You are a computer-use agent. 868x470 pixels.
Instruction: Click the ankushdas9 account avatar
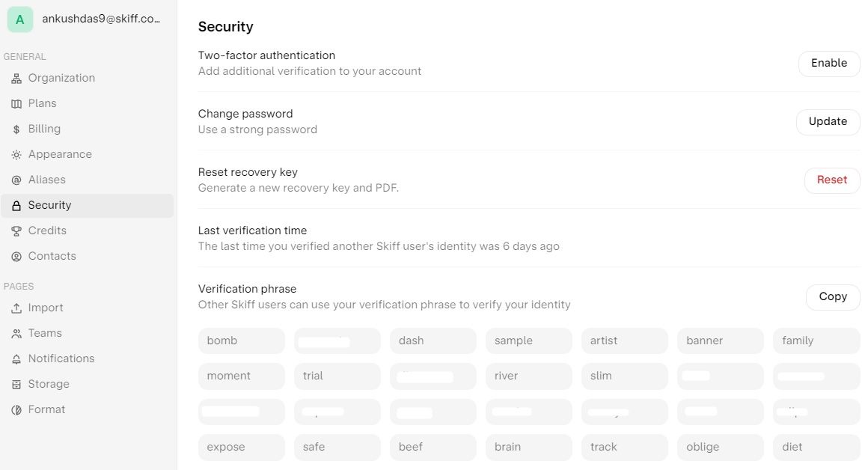tap(20, 19)
